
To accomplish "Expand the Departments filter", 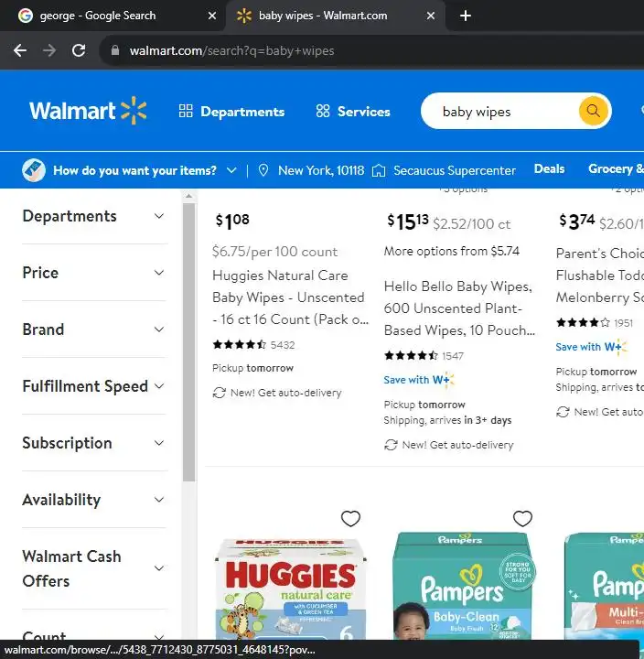I will click(x=93, y=216).
